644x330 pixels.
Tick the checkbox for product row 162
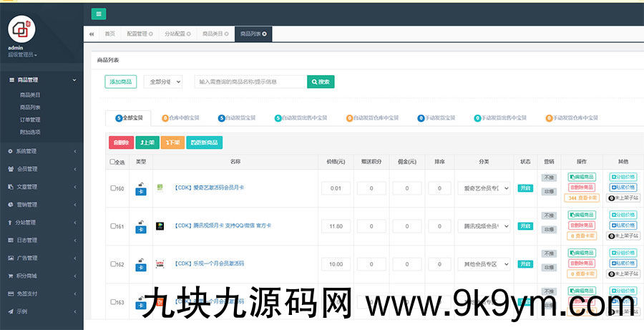(113, 264)
